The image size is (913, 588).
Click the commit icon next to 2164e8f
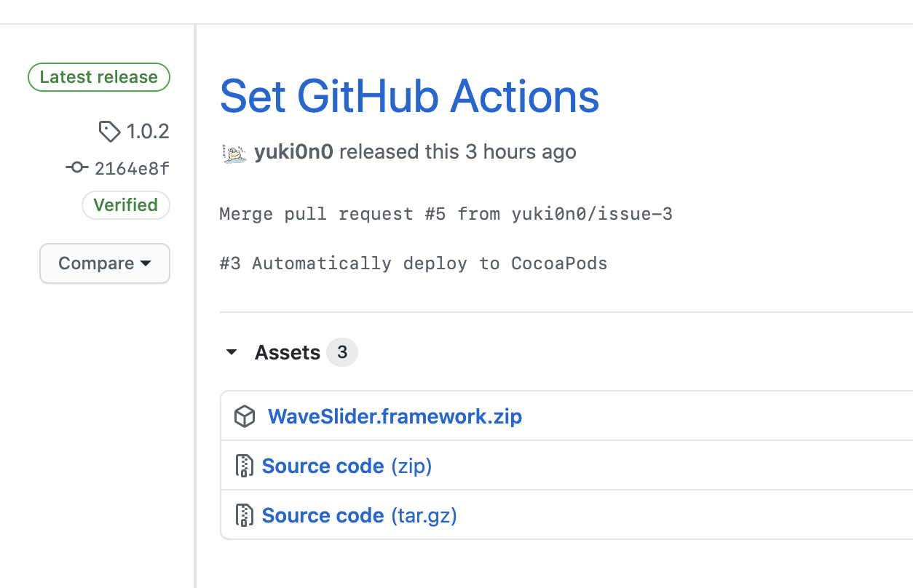point(76,168)
